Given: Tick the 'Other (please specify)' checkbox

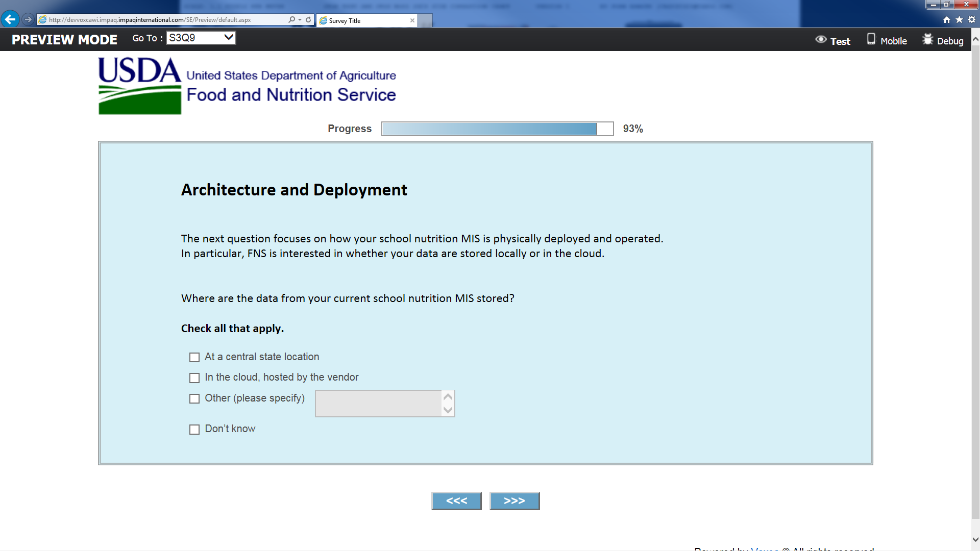Looking at the screenshot, I should click(x=194, y=398).
